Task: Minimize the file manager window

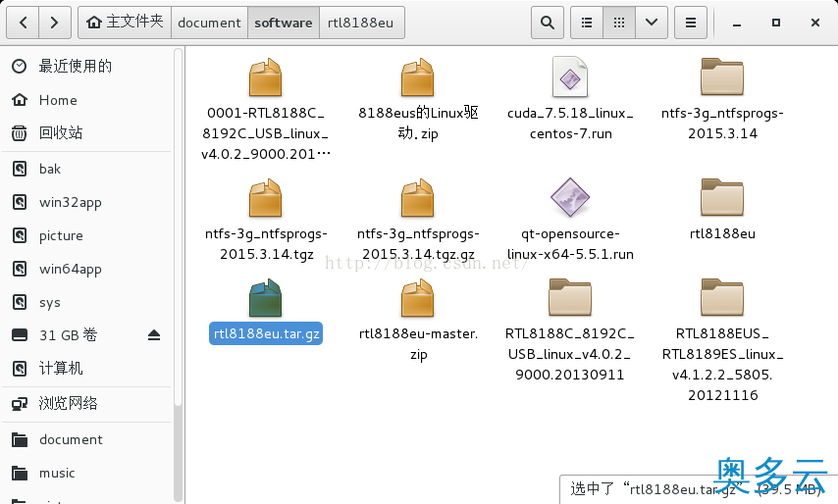Action: [x=737, y=23]
